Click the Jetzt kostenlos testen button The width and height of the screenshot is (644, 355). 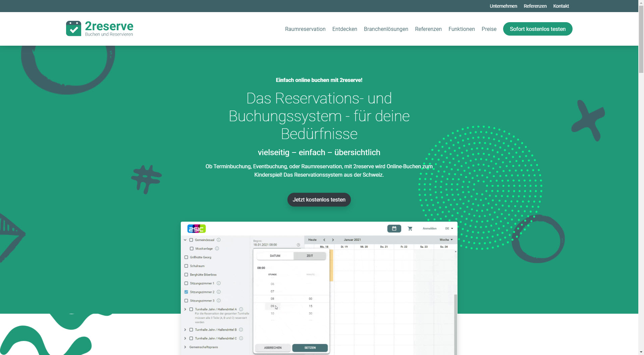319,199
